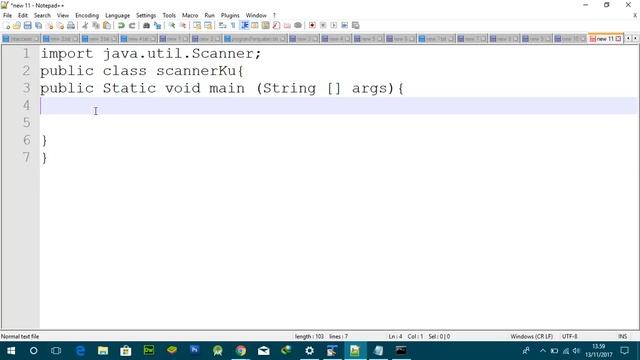Open the taskbar Settings gear
This screenshot has height=360, width=640.
(309, 351)
